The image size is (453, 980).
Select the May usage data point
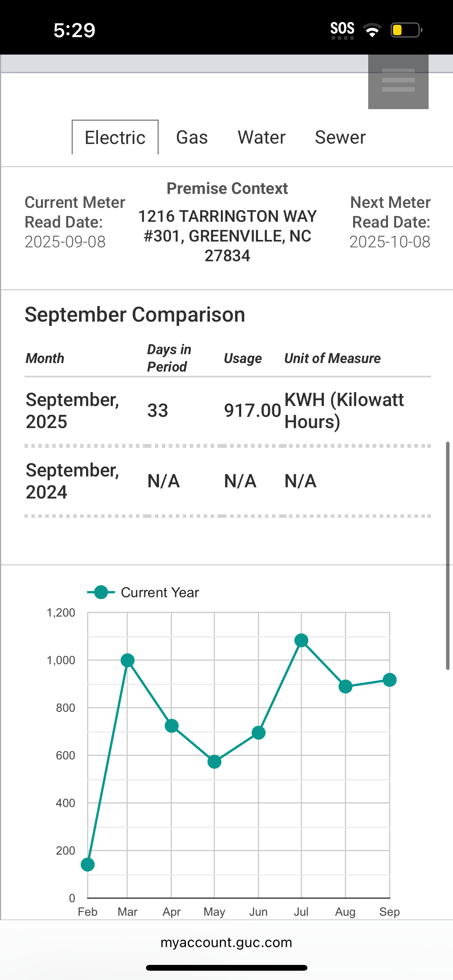(214, 762)
